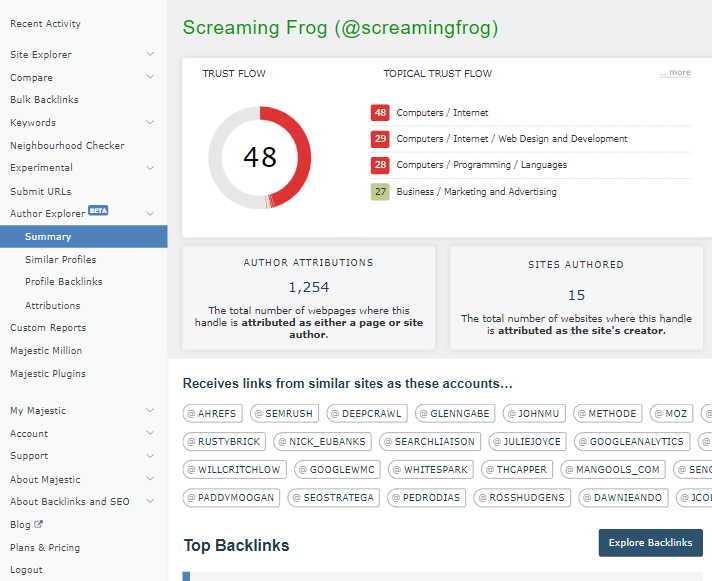Expand the My Majestic menu

click(150, 411)
